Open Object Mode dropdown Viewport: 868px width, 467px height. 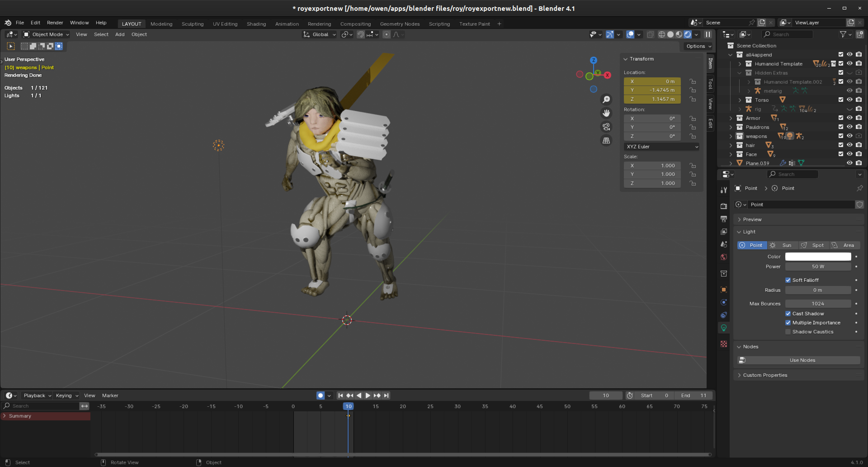tap(46, 34)
